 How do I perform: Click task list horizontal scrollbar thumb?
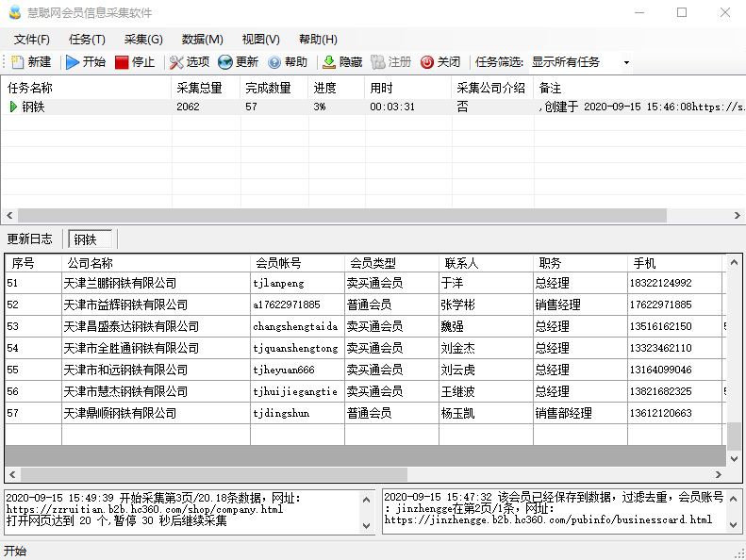pyautogui.click(x=342, y=216)
